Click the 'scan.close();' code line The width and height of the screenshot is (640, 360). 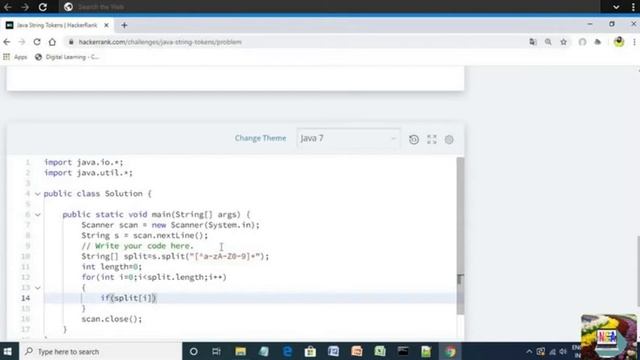pyautogui.click(x=111, y=319)
